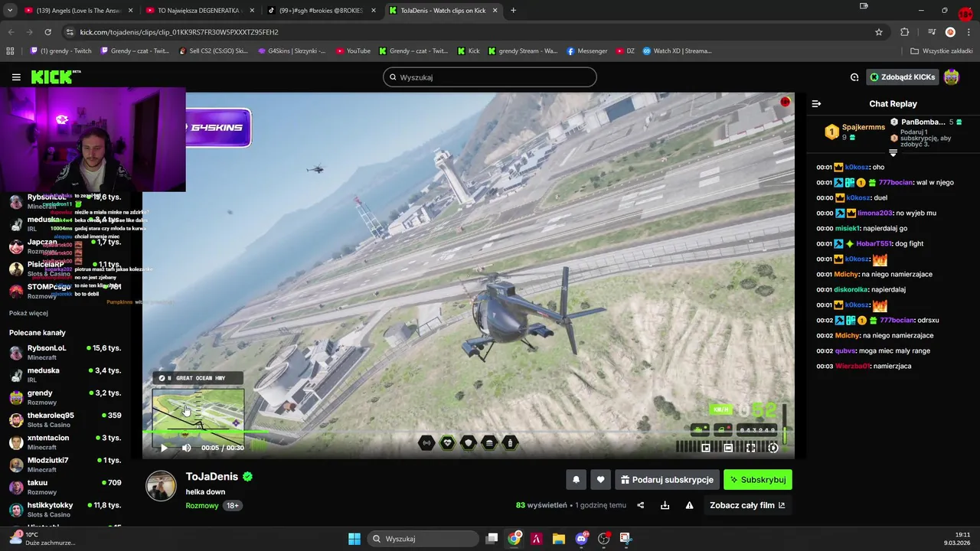Open Discord from the taskbar

[x=581, y=539]
